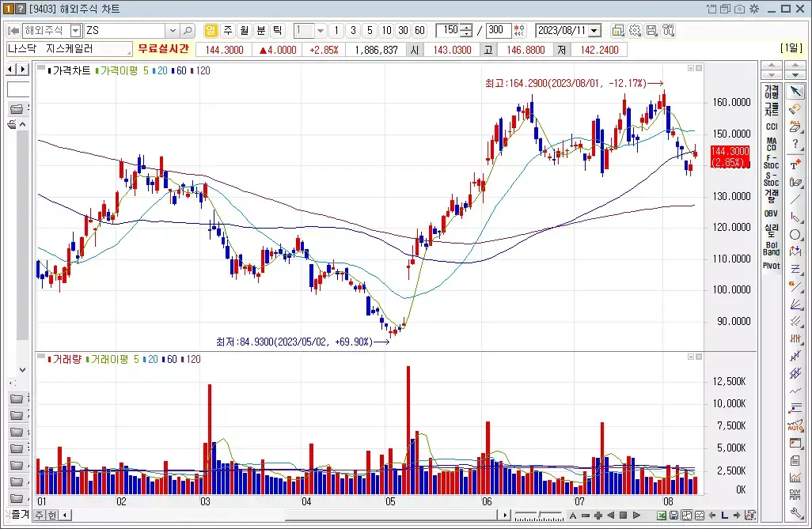Switch to the tick (틱) period
The width and height of the screenshot is (812, 529).
point(278,31)
